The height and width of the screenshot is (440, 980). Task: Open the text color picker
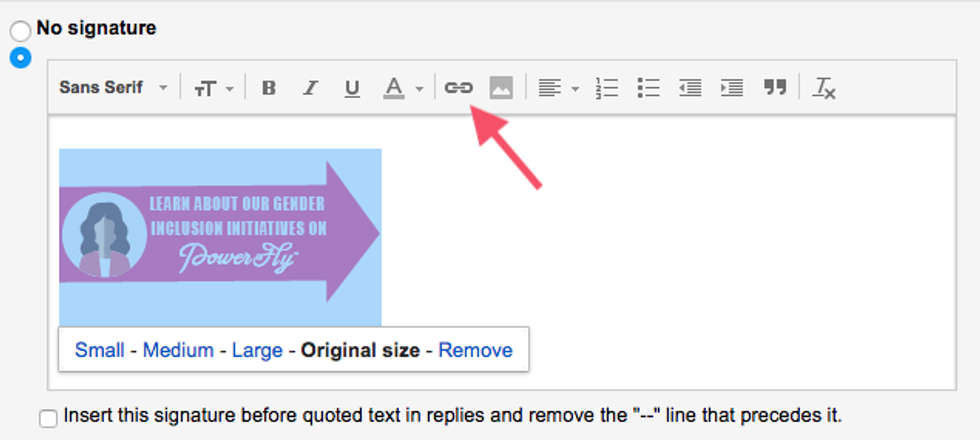click(x=403, y=88)
